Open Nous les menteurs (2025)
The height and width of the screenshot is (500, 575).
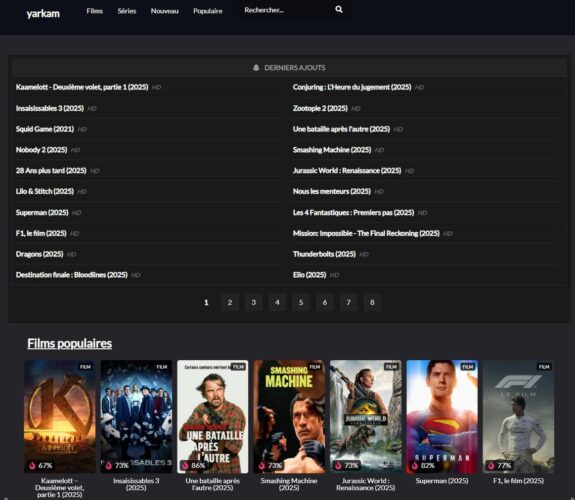coord(332,191)
